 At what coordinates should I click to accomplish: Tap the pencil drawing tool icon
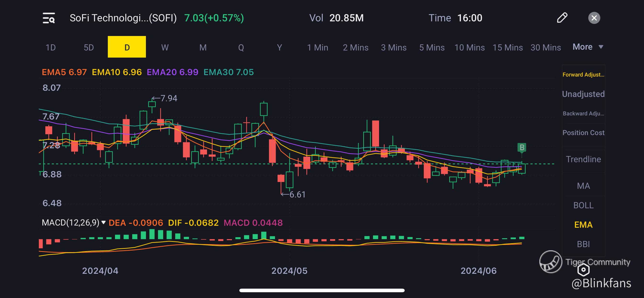pyautogui.click(x=562, y=18)
